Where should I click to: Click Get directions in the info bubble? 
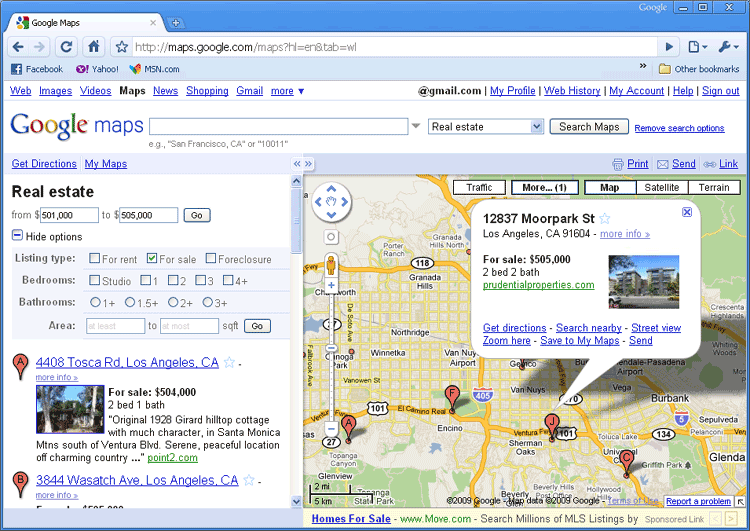515,328
